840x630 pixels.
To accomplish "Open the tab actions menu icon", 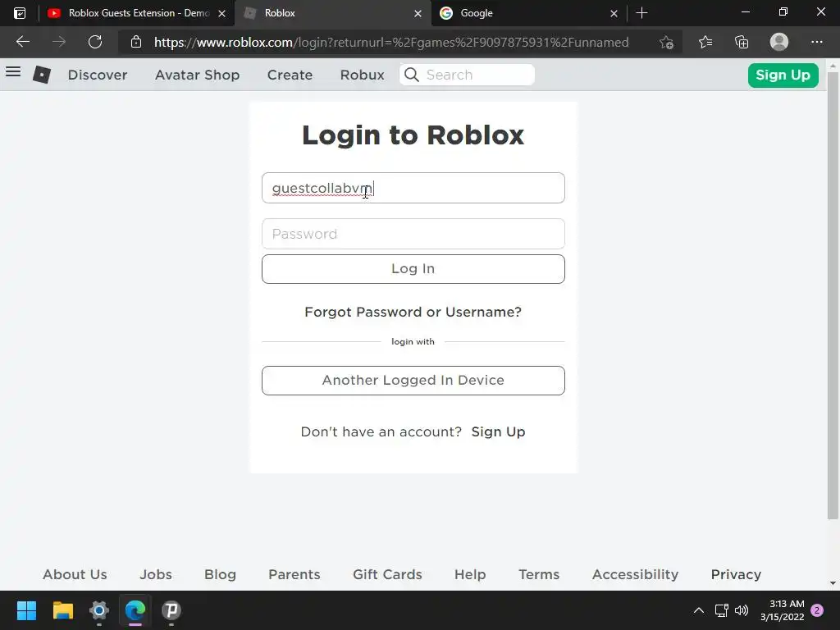I will (x=20, y=13).
